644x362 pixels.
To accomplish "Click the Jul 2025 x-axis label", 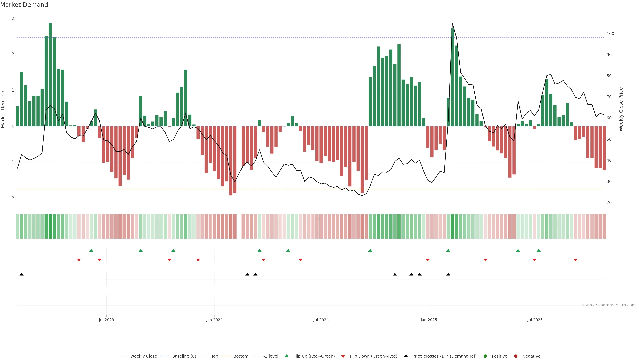I will [x=535, y=320].
